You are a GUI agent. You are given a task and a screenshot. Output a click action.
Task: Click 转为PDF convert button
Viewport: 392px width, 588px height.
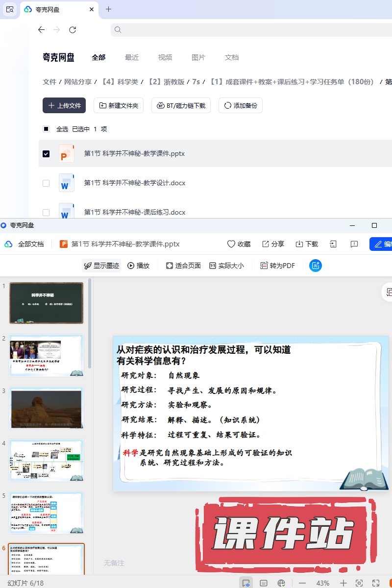tap(277, 266)
